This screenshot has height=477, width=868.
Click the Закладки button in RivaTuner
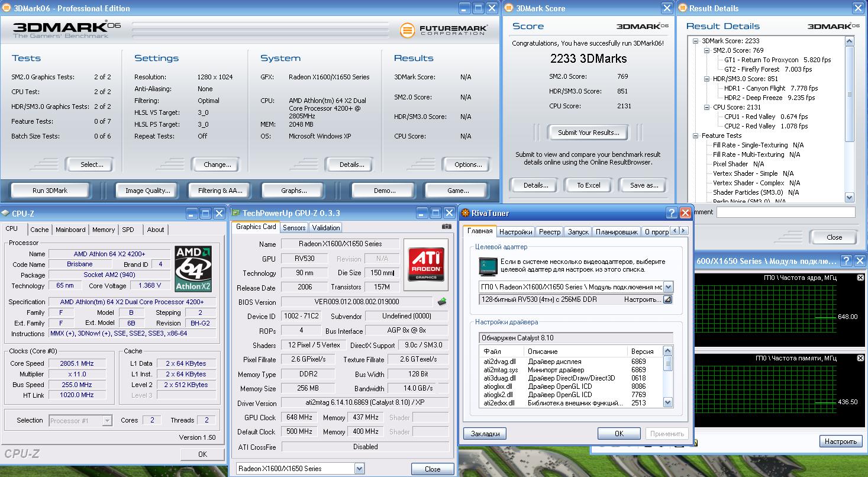tap(485, 434)
